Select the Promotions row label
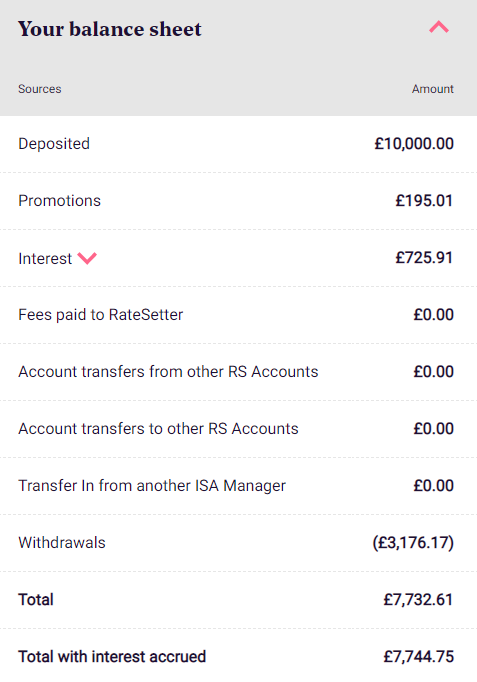Viewport: 477px width, 682px height. pyautogui.click(x=60, y=201)
